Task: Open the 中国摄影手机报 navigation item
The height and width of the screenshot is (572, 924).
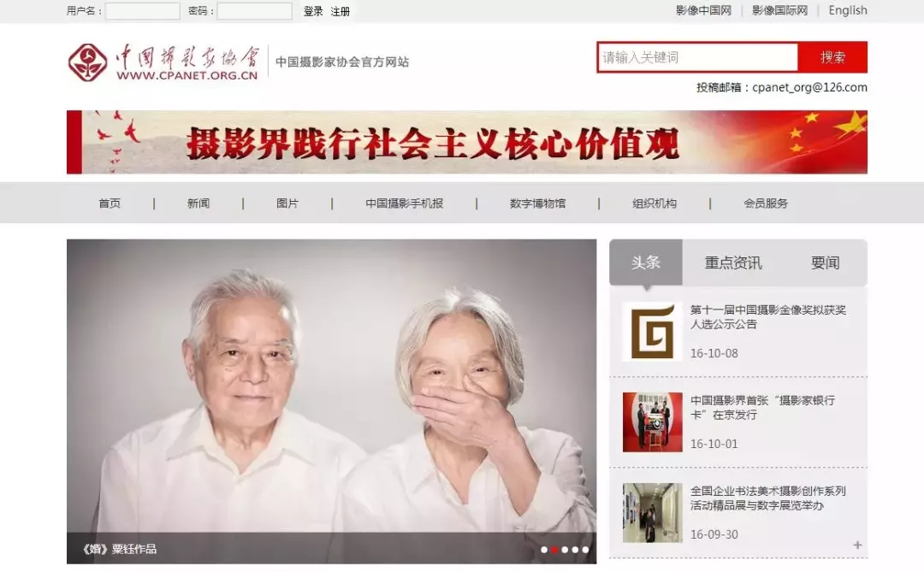Action: coord(404,203)
